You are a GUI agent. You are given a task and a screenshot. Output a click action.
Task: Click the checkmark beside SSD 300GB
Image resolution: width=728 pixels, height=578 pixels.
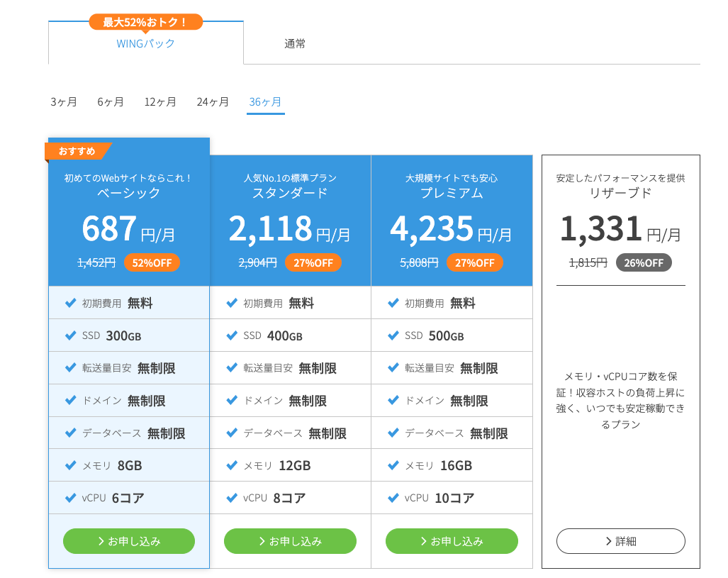pos(71,335)
